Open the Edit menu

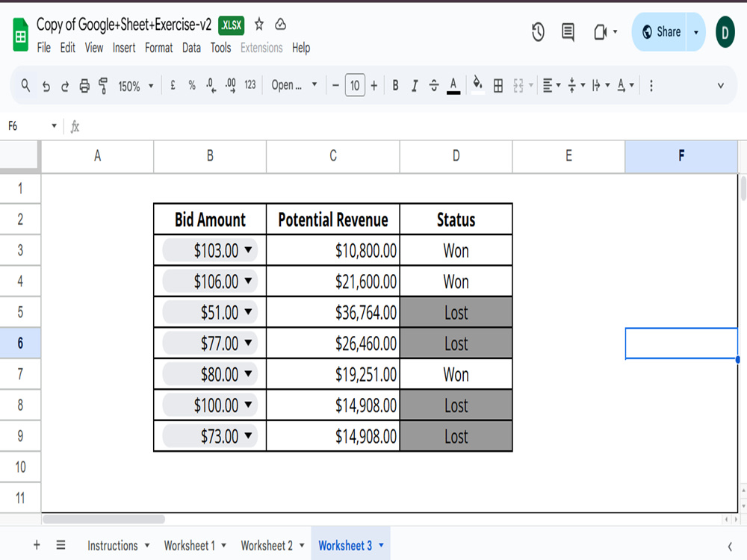pos(68,48)
